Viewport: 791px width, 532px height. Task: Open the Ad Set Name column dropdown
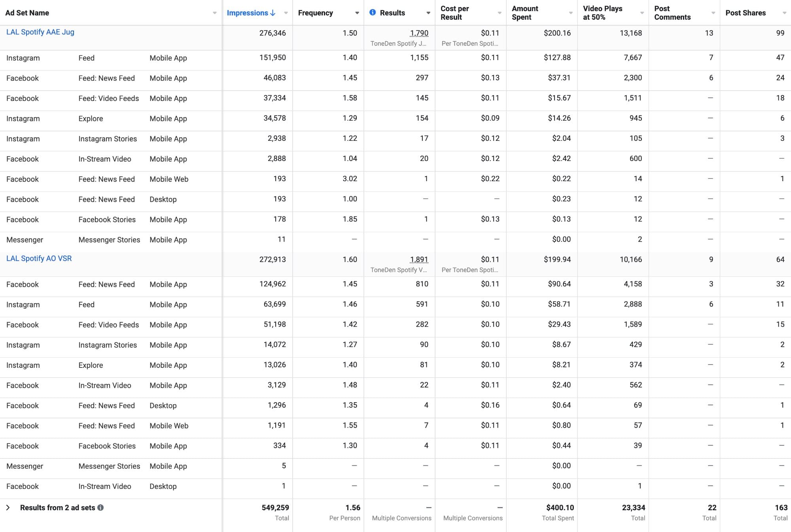[214, 13]
